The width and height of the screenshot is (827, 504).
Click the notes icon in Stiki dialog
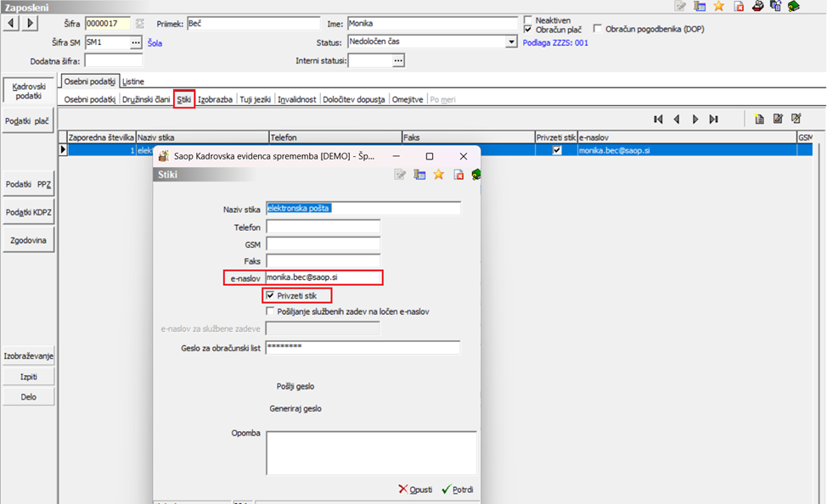click(400, 175)
